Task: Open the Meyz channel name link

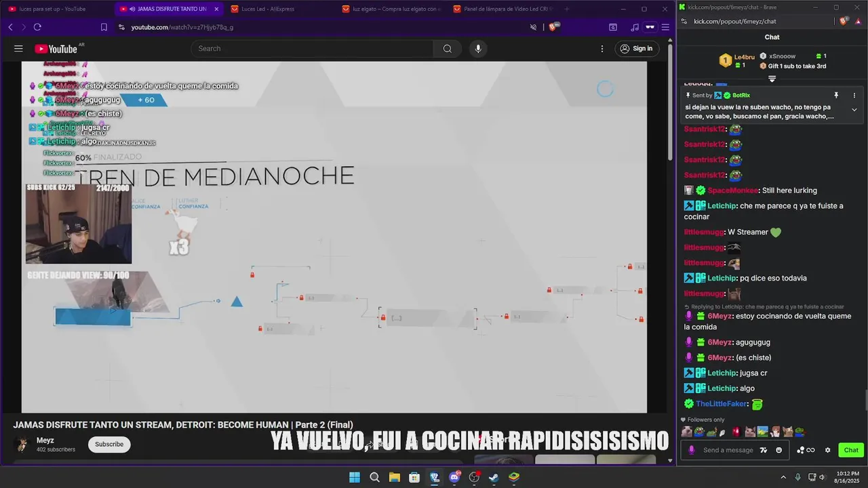Action: pos(45,441)
